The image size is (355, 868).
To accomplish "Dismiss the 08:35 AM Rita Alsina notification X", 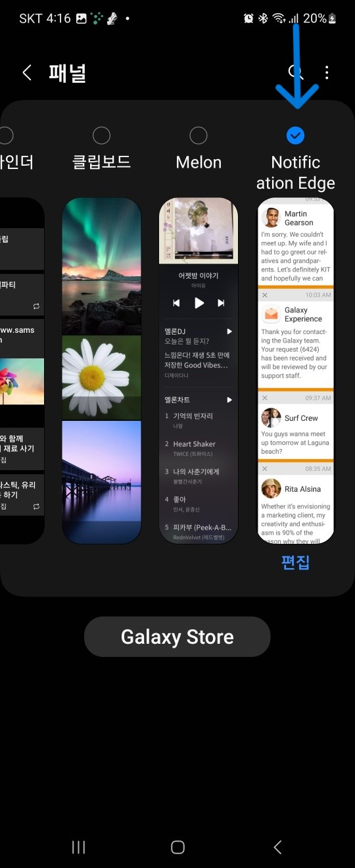I will pos(264,469).
